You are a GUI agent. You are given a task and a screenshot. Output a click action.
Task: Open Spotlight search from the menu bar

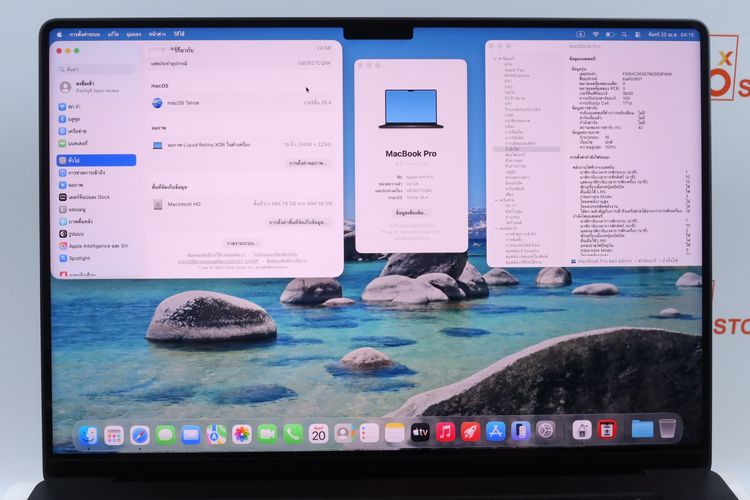pos(624,34)
